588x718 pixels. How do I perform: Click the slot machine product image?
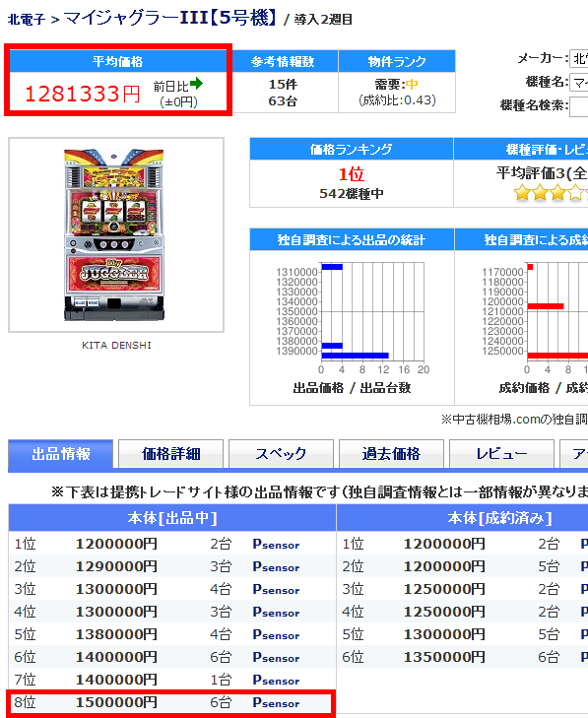114,234
